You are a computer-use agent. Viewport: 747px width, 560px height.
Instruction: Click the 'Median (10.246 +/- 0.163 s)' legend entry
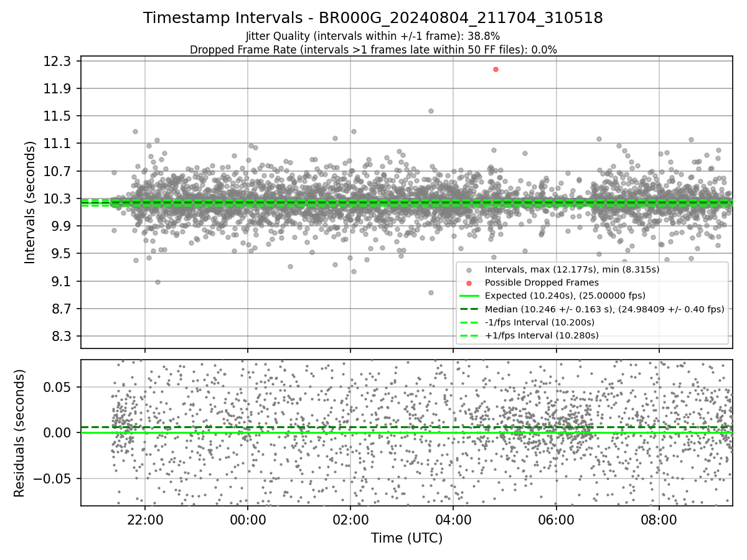coord(604,309)
